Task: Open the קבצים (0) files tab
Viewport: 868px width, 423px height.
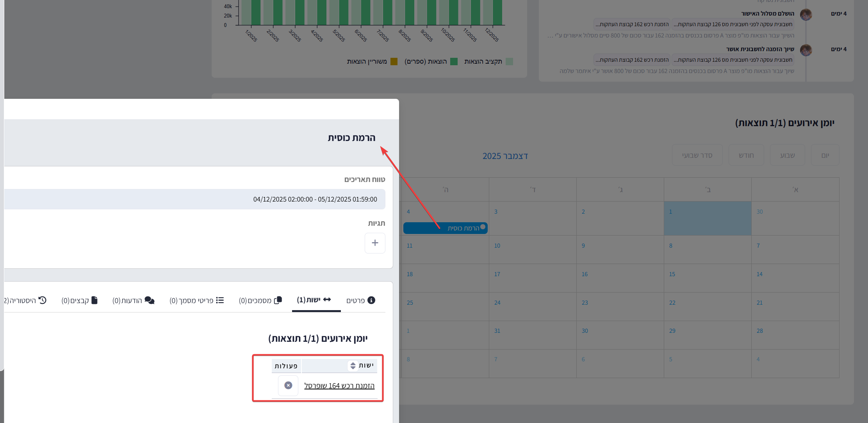Action: pyautogui.click(x=79, y=300)
